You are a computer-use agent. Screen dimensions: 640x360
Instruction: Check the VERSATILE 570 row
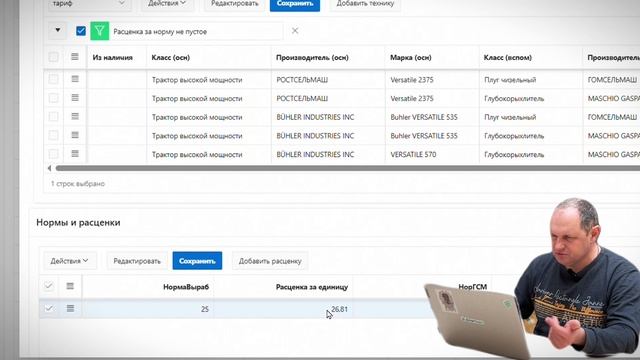point(53,154)
